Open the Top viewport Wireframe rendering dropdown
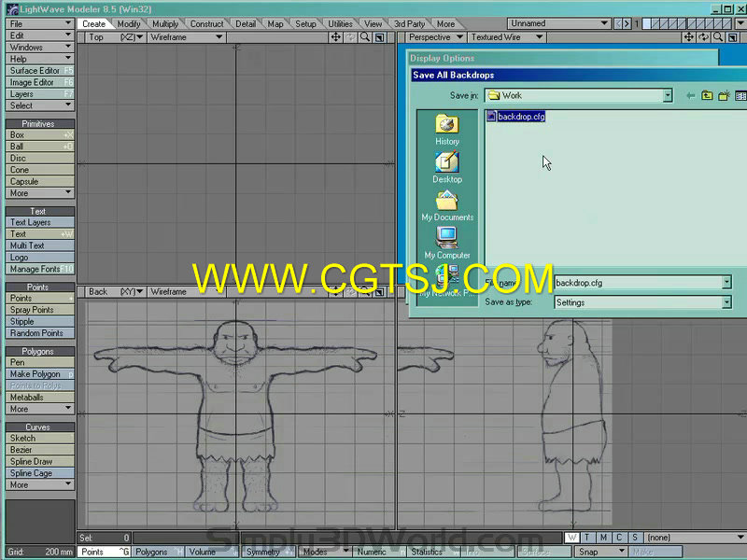Viewport: 747px width, 560px height. pos(186,37)
